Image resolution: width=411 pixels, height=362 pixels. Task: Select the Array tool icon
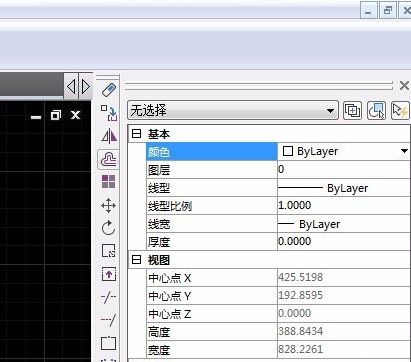108,181
